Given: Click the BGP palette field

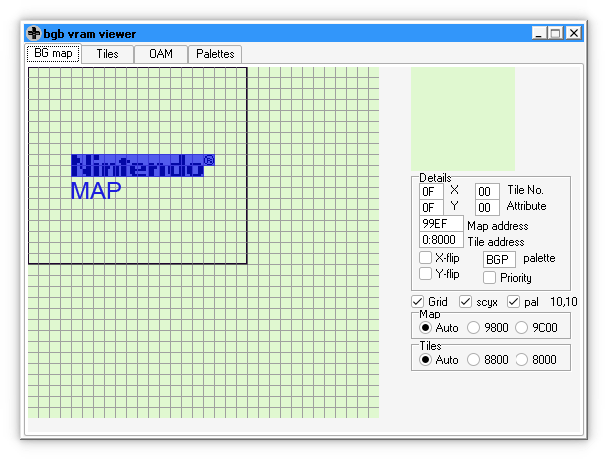Looking at the screenshot, I should pos(499,259).
